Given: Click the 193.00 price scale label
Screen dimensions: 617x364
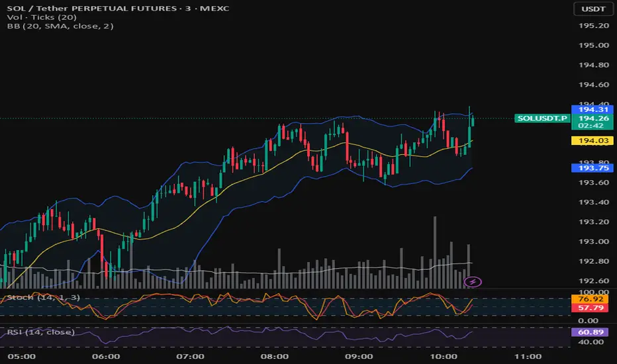Looking at the screenshot, I should click(x=593, y=242).
